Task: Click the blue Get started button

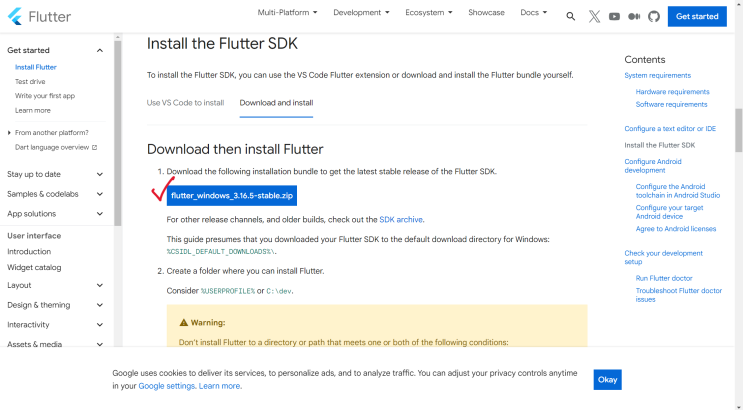Action: pyautogui.click(x=697, y=17)
